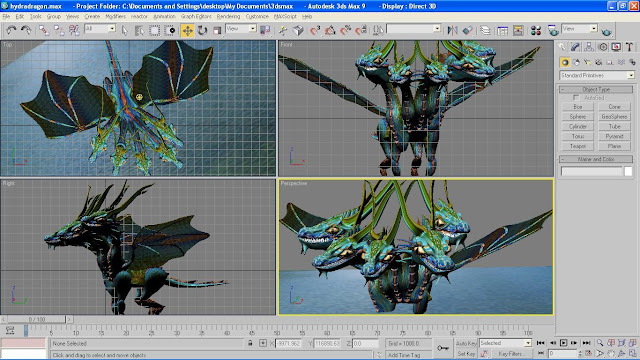The width and height of the screenshot is (640, 360).
Task: Enable the AutoGrid checkbox
Action: pos(576,98)
